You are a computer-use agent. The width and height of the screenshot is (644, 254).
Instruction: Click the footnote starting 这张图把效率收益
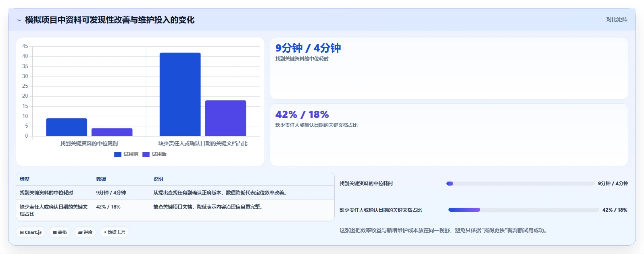(444, 231)
